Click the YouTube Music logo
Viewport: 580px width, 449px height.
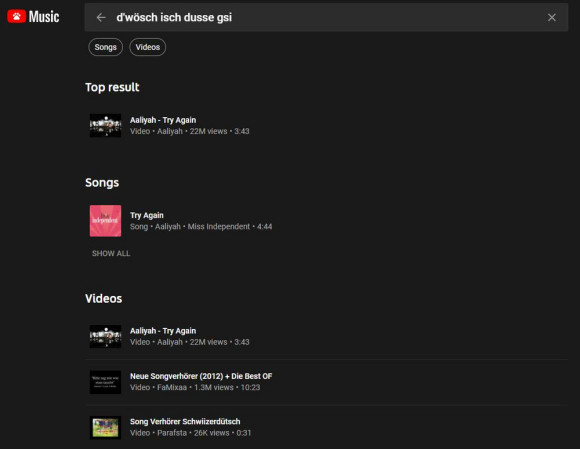pyautogui.click(x=33, y=17)
